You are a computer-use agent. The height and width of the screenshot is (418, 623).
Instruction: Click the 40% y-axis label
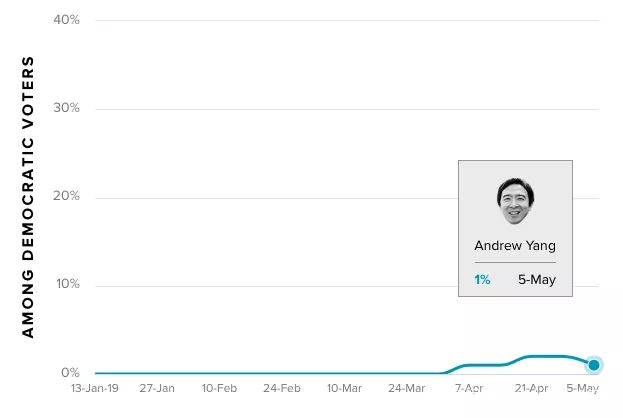(66, 20)
